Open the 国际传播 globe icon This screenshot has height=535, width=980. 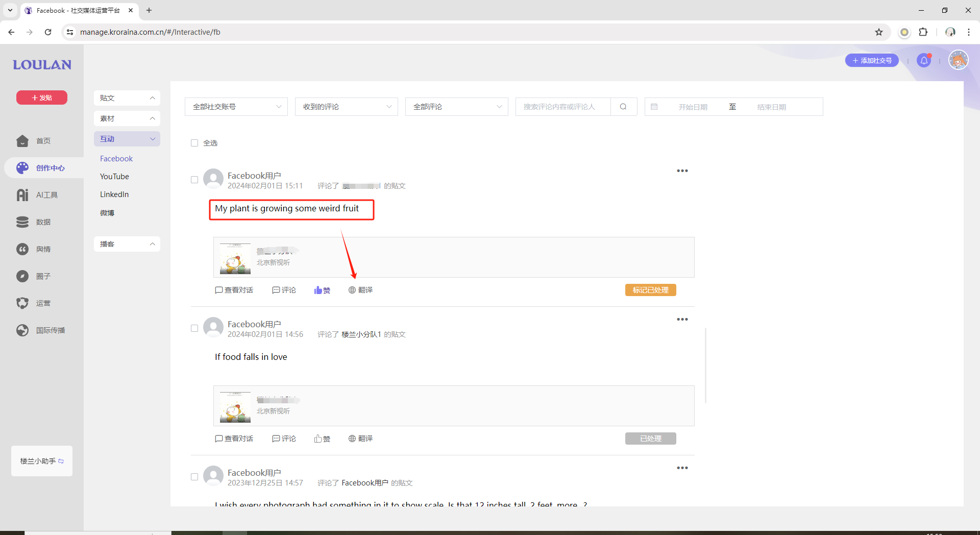point(22,330)
